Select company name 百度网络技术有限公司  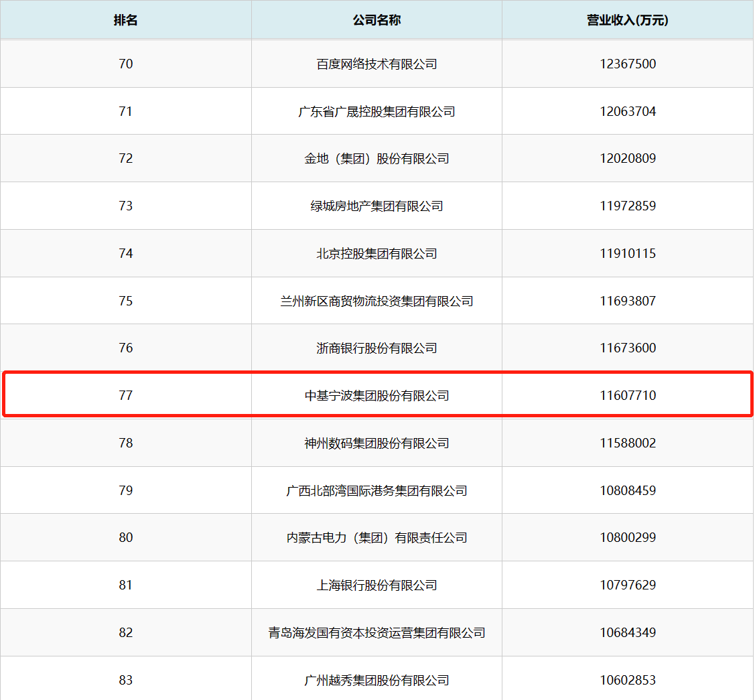(x=376, y=64)
